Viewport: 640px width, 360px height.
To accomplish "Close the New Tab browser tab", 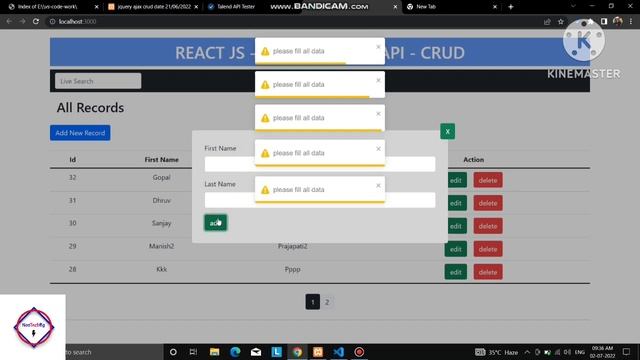I will [x=495, y=7].
